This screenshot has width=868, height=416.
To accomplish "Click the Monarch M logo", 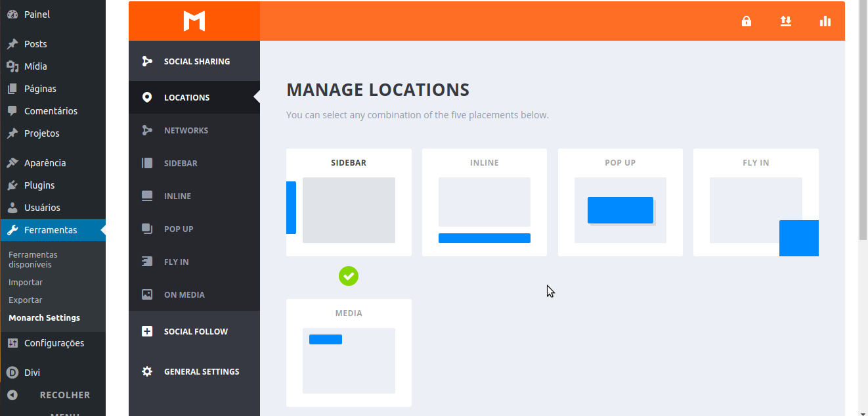I will [194, 21].
